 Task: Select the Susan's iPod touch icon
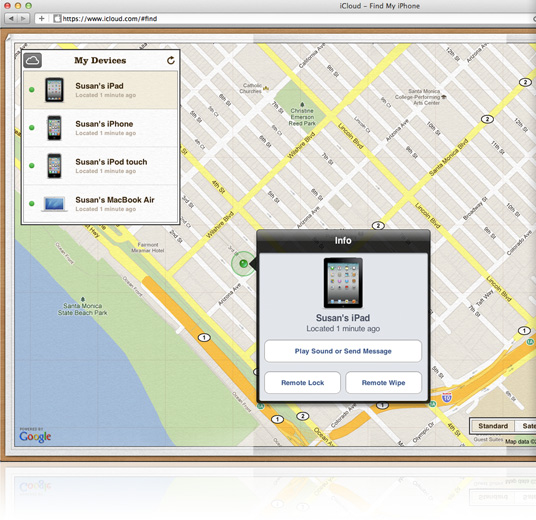pos(54,166)
